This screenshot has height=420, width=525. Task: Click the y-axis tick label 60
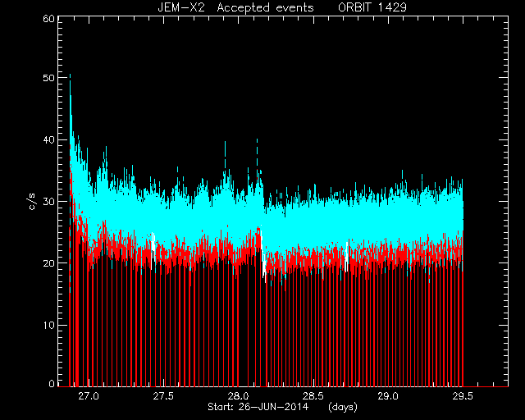pos(48,19)
